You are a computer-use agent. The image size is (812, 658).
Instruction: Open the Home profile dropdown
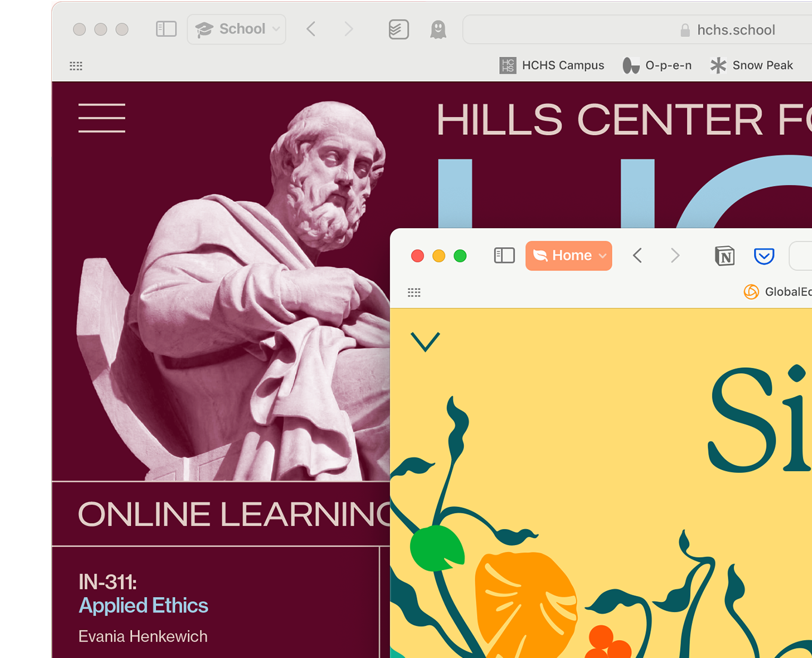(x=569, y=256)
